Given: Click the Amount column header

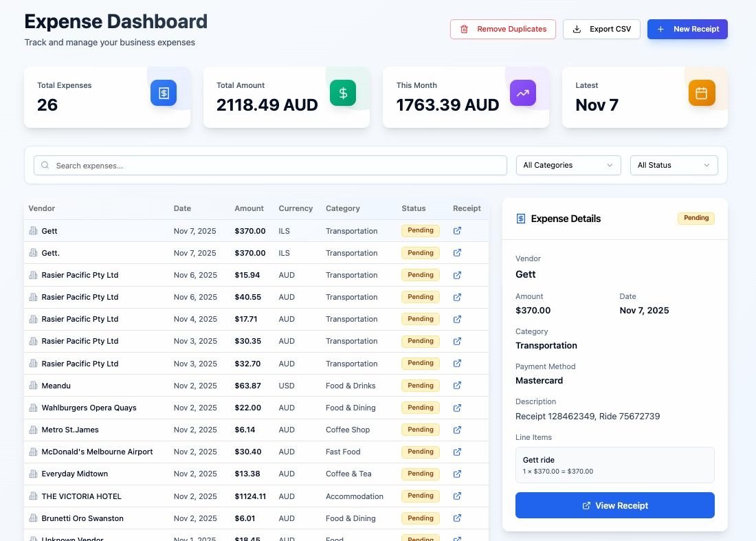Looking at the screenshot, I should pyautogui.click(x=249, y=208).
